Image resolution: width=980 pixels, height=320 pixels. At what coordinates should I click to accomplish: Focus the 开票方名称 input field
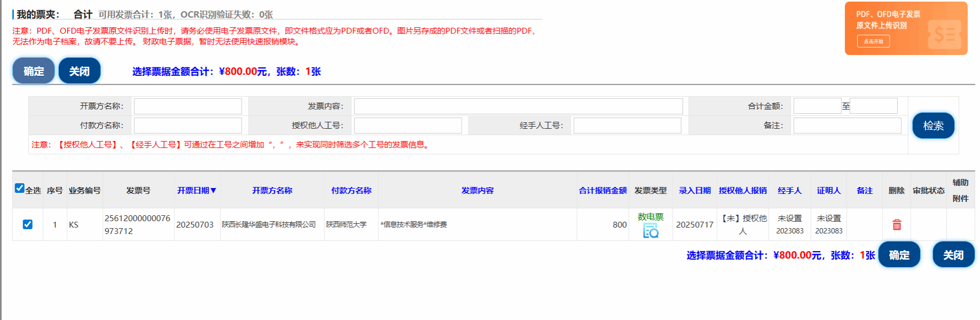click(188, 106)
